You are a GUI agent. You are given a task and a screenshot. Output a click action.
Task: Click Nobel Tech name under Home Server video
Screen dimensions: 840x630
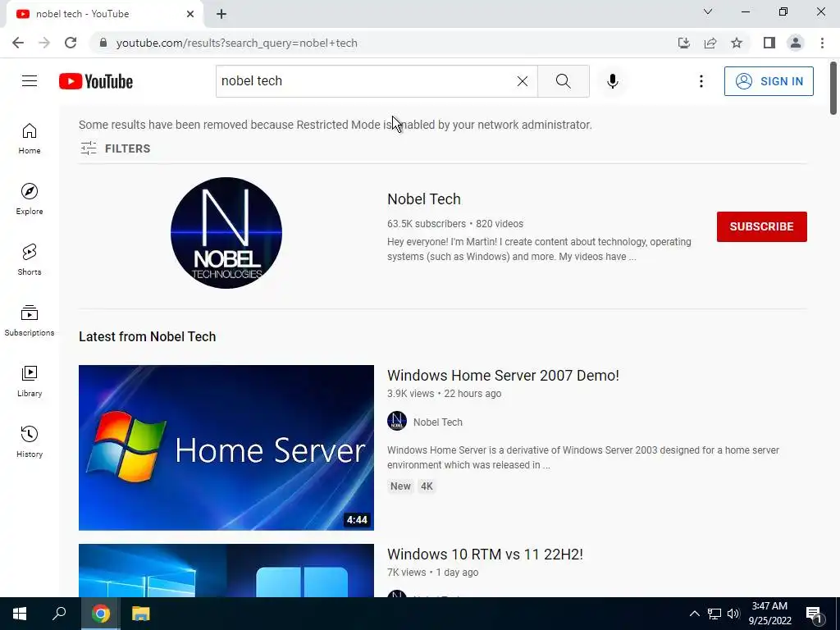coord(438,422)
